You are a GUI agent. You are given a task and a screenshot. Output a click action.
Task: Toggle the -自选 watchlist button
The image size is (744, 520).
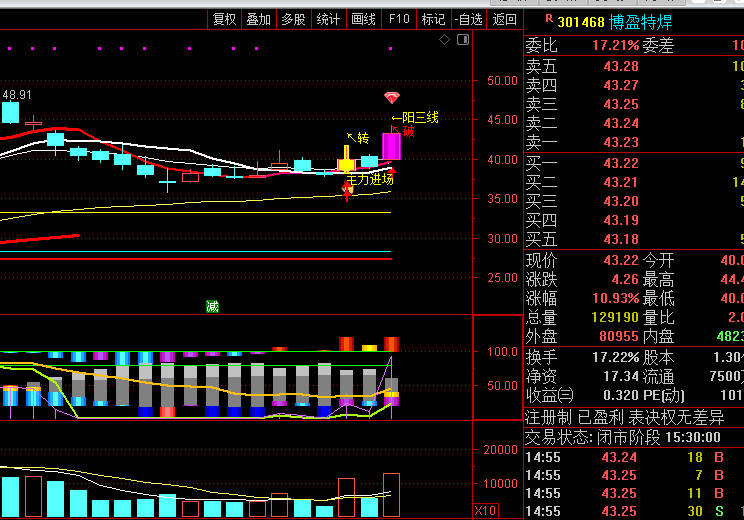tap(468, 19)
